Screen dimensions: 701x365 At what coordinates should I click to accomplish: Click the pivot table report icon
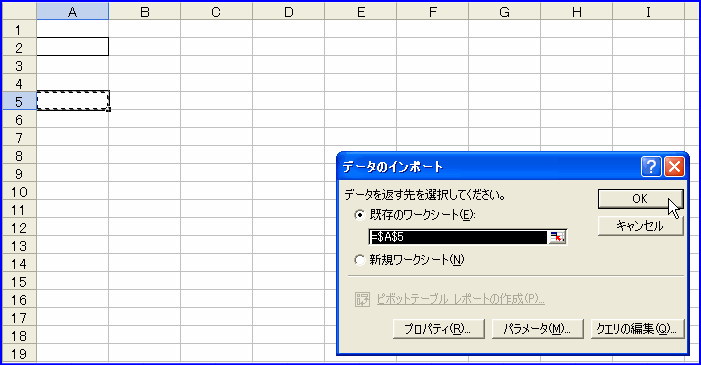pos(362,299)
